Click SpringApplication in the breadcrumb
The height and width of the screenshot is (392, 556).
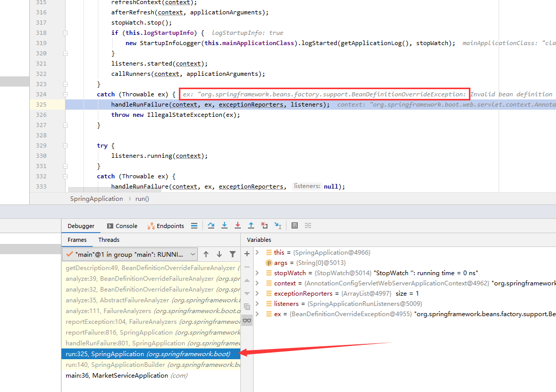(x=96, y=199)
